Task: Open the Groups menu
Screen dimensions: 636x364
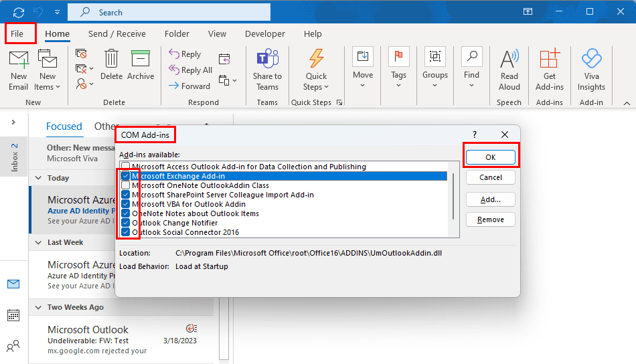Action: (434, 68)
